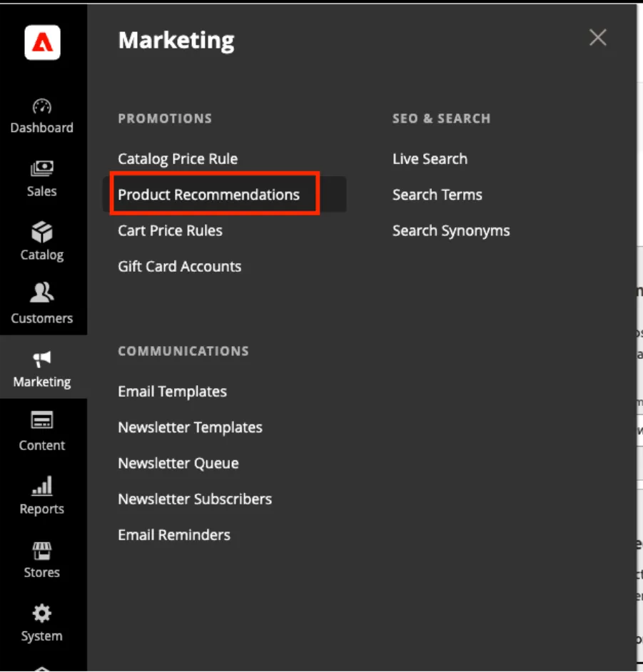
Task: Open the System gear icon
Action: [42, 614]
